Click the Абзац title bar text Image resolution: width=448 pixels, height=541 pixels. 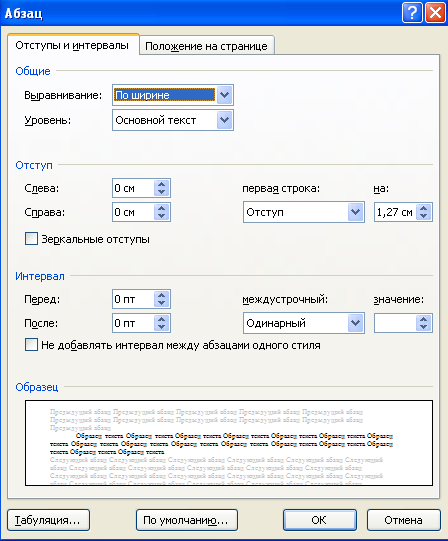[23, 13]
